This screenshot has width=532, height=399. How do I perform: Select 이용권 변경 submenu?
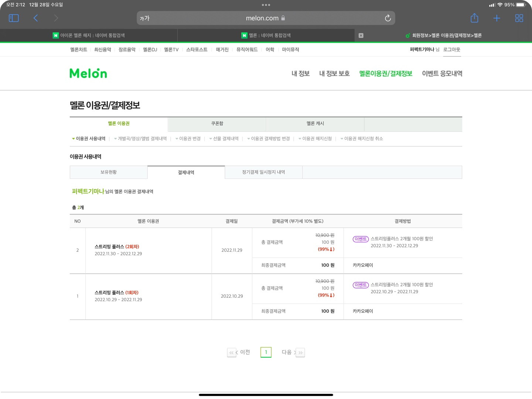[190, 139]
